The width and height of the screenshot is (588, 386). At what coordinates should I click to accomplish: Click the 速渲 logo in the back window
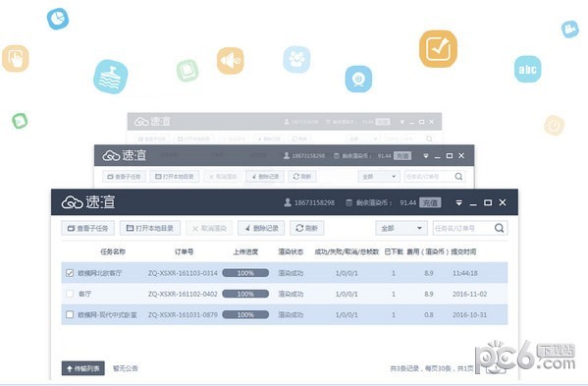coord(152,121)
